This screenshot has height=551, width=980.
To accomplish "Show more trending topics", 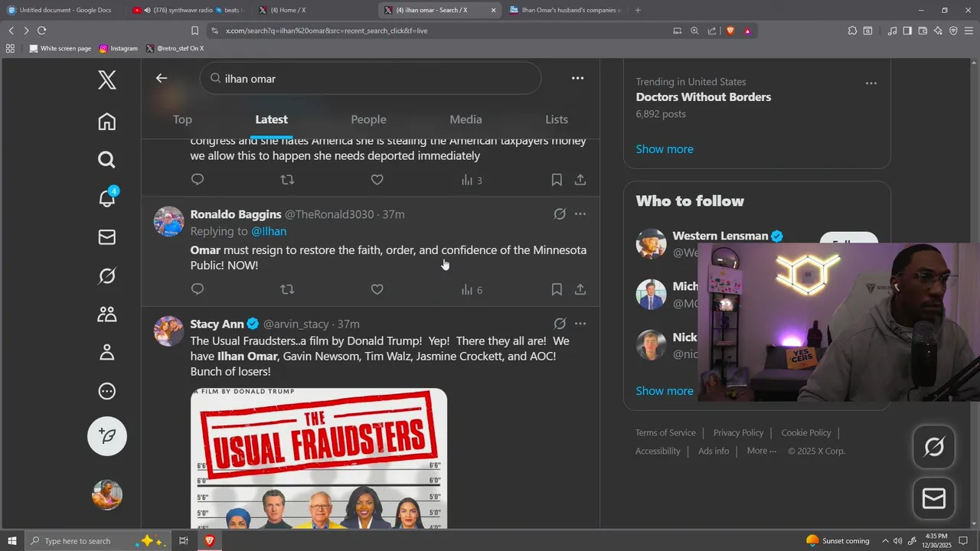I will (665, 149).
